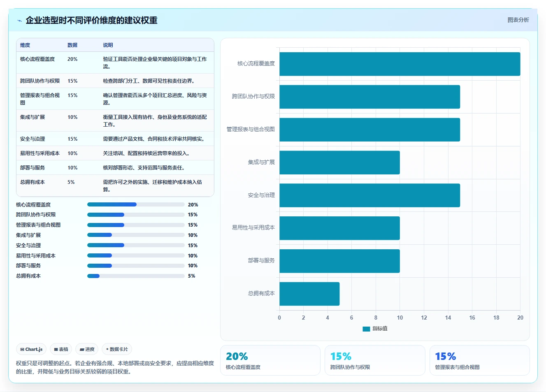Click the 易用性与采用成本 bar in the chart
The height and width of the screenshot is (392, 546).
pyautogui.click(x=340, y=228)
